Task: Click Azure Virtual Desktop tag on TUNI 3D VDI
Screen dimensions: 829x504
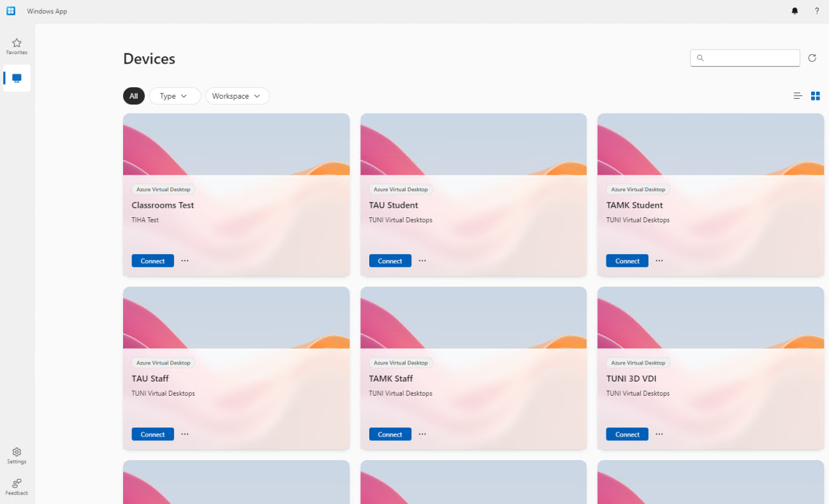Action: (638, 363)
